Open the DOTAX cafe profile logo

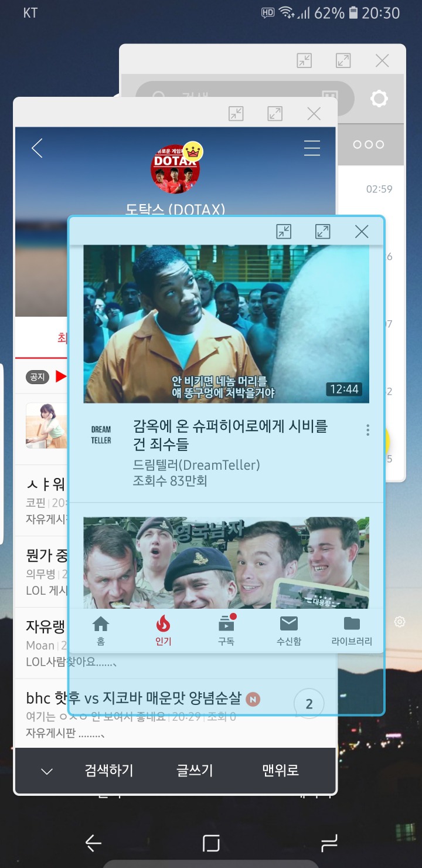[x=176, y=169]
